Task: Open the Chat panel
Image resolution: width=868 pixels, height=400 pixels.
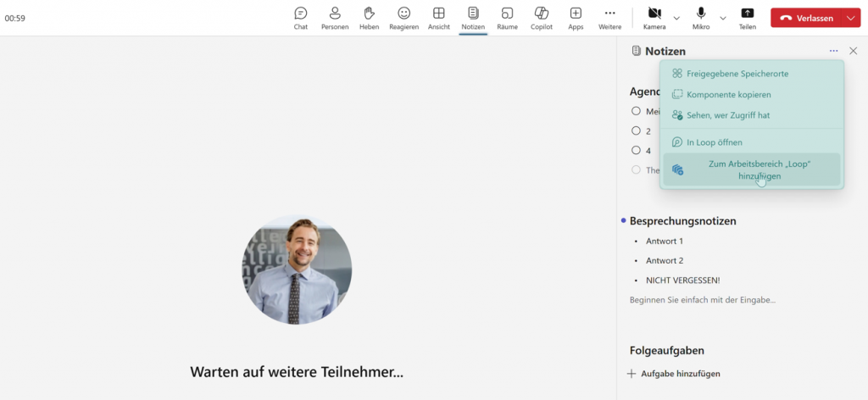Action: [301, 19]
